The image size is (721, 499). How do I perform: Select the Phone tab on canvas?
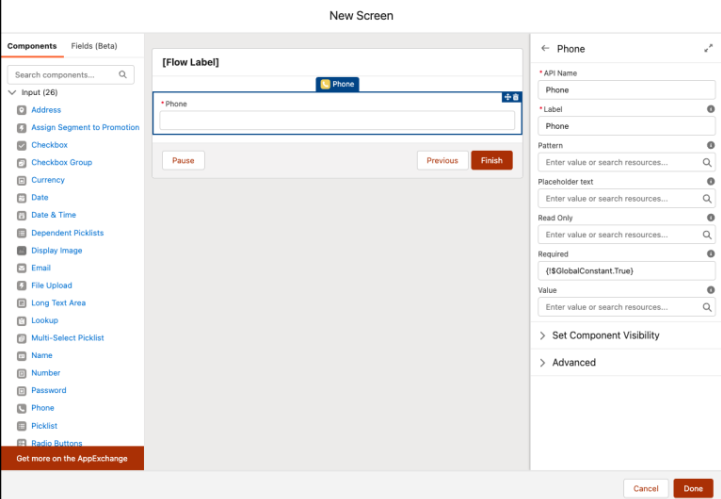[338, 84]
